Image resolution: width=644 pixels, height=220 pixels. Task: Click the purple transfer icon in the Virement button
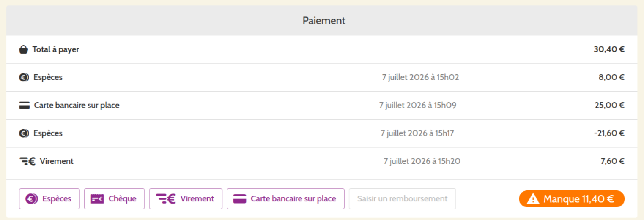point(166,199)
